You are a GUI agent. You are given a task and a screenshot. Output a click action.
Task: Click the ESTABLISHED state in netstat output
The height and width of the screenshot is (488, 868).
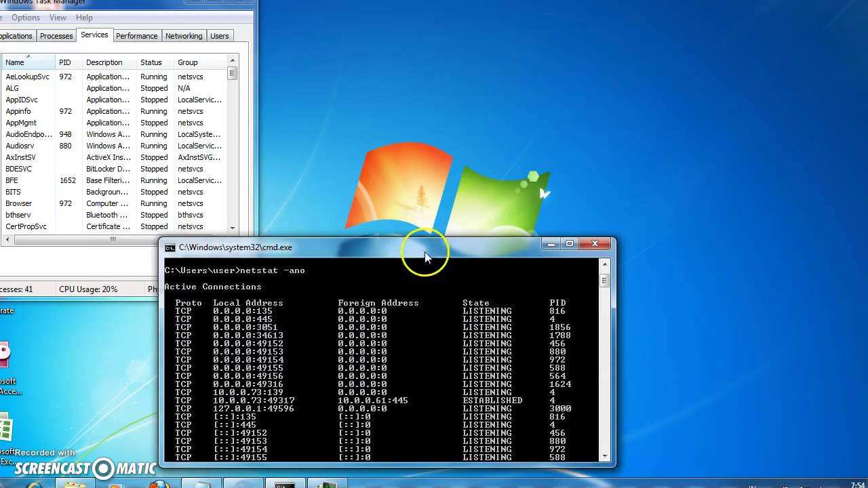pyautogui.click(x=493, y=401)
